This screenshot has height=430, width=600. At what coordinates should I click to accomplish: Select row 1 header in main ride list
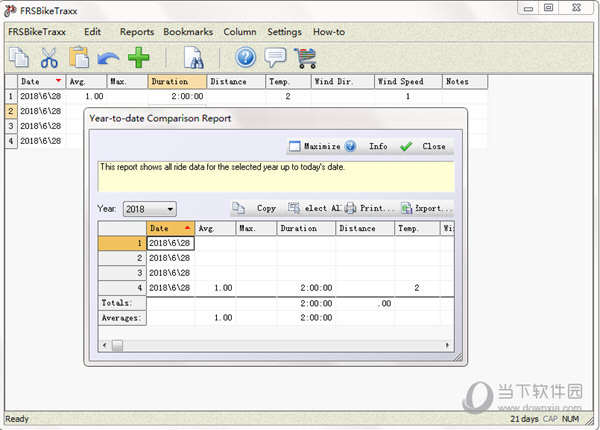(11, 96)
